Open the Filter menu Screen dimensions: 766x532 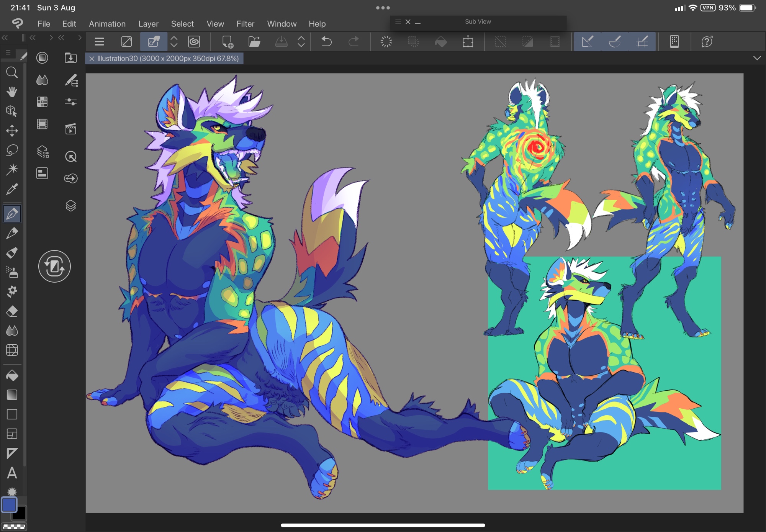click(245, 24)
